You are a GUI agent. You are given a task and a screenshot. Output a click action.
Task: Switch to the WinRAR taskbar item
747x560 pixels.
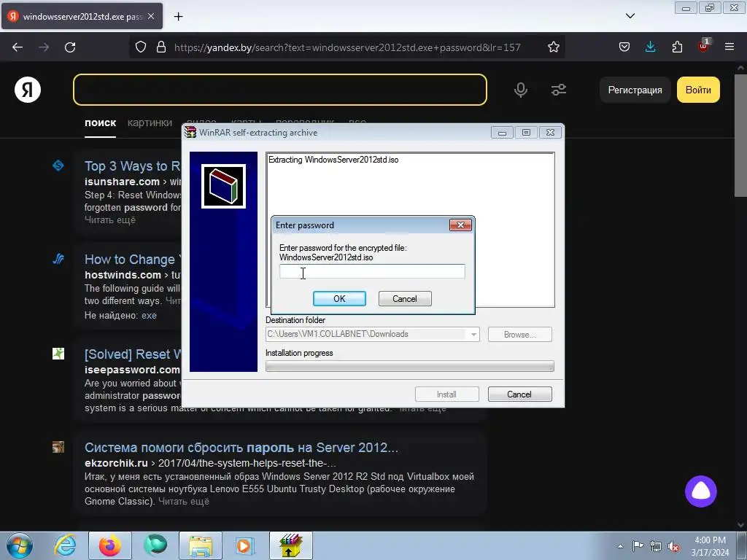point(290,545)
